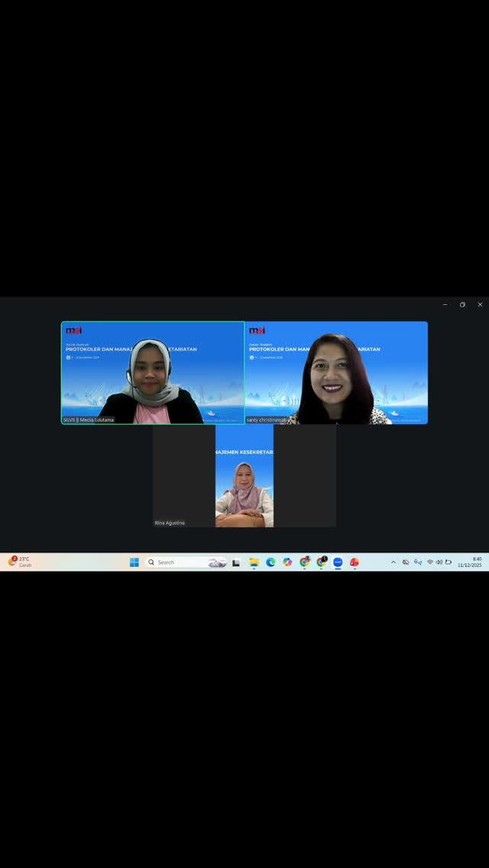Switch to the first Chrome taskbar icon

coord(304,562)
